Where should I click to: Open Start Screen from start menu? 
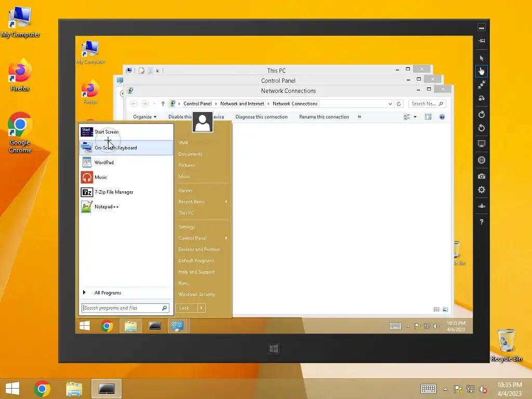coord(126,131)
